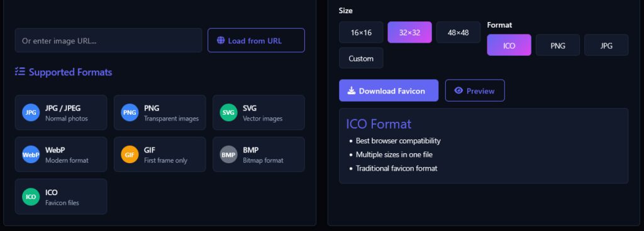Click the gray BMP circle icon
Screen dimensions: 644x231
pyautogui.click(x=228, y=154)
